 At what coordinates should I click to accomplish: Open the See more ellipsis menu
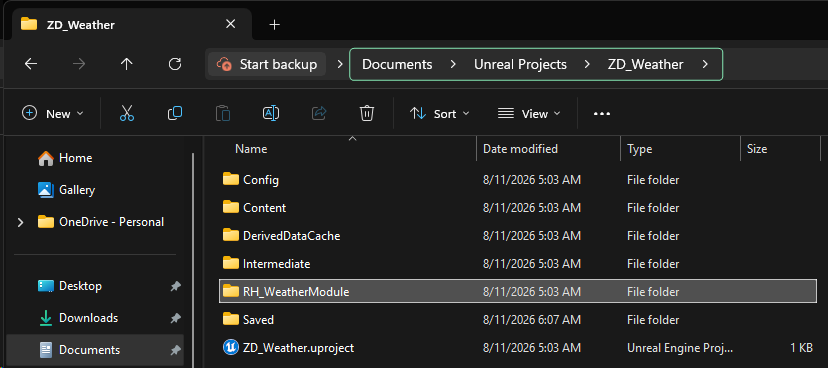[602, 114]
